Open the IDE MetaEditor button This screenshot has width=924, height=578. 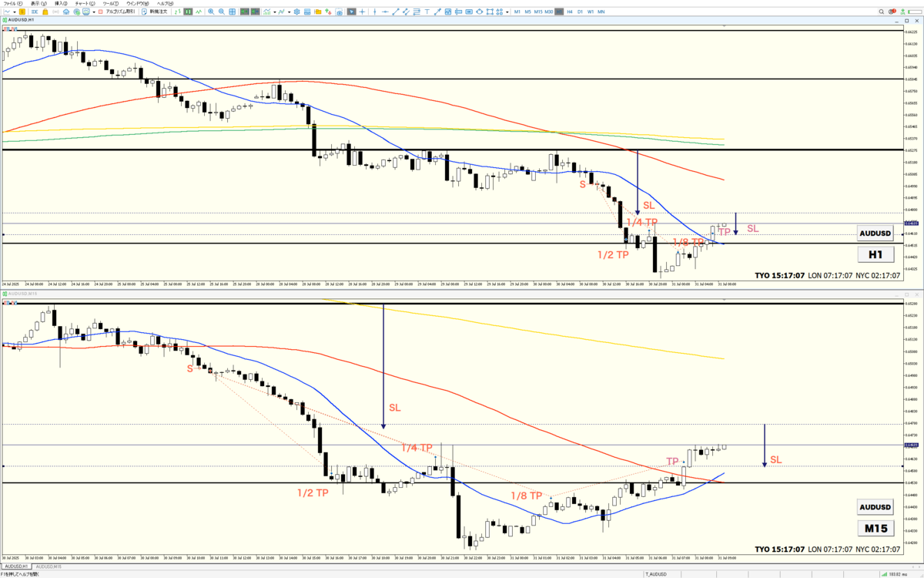point(35,12)
